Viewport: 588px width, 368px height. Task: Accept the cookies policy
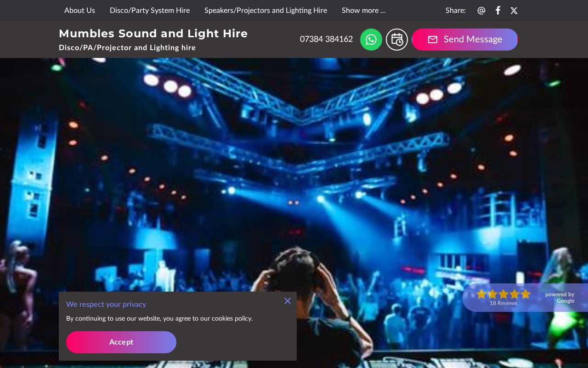(121, 342)
